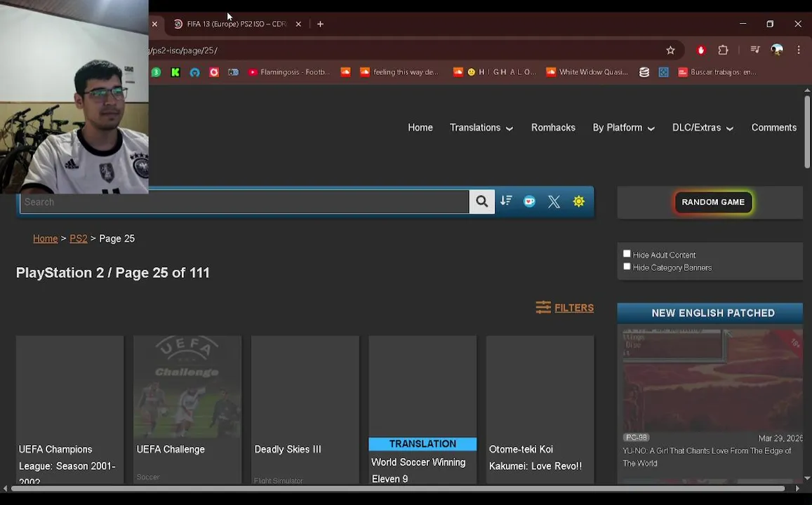
Task: Click the scroll-down arrow on vertical scrollbar
Action: [807, 478]
